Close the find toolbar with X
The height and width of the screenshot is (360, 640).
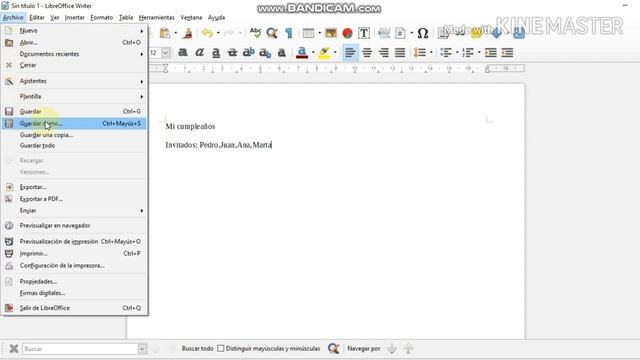tap(13, 349)
